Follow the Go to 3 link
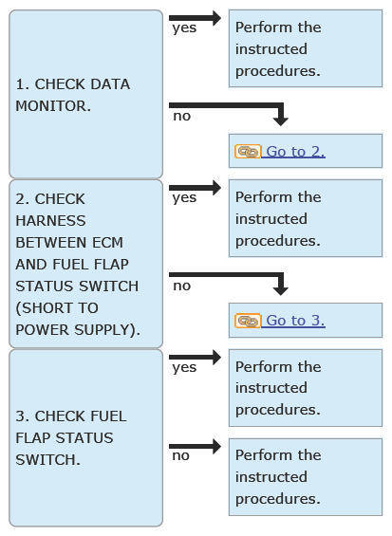Screen dimensions: 392x536 click(295, 321)
